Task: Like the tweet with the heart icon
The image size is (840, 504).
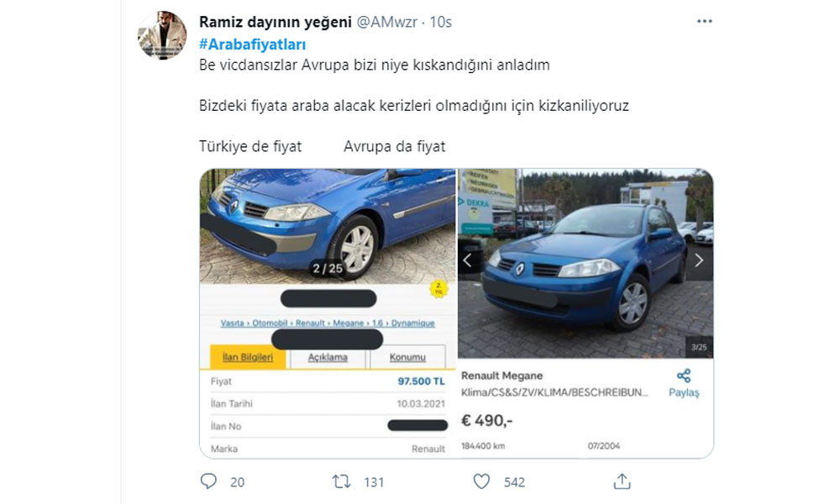Action: click(x=481, y=481)
